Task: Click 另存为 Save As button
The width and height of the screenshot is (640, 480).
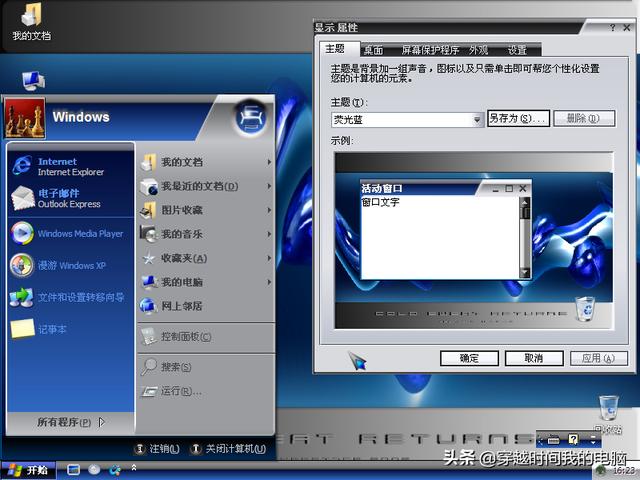Action: click(518, 119)
